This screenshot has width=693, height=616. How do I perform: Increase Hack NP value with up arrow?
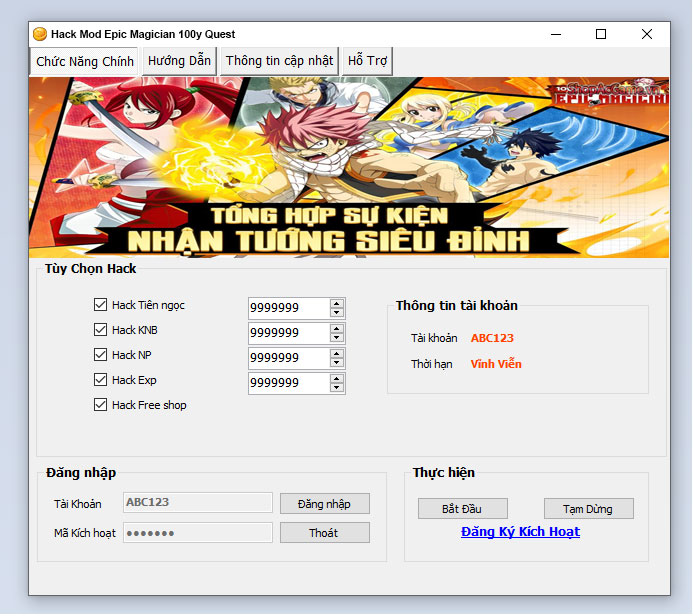point(337,353)
